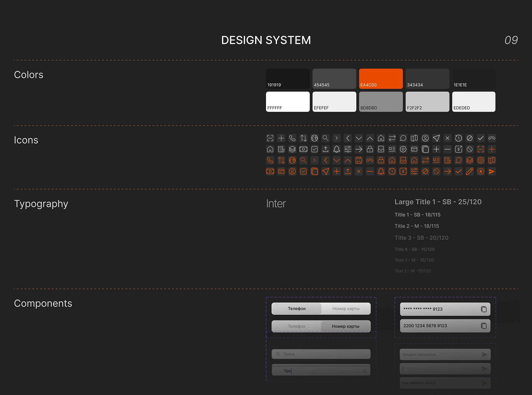Copy the masked card number ending 9123
Image resolution: width=532 pixels, height=395 pixels.
tap(484, 309)
